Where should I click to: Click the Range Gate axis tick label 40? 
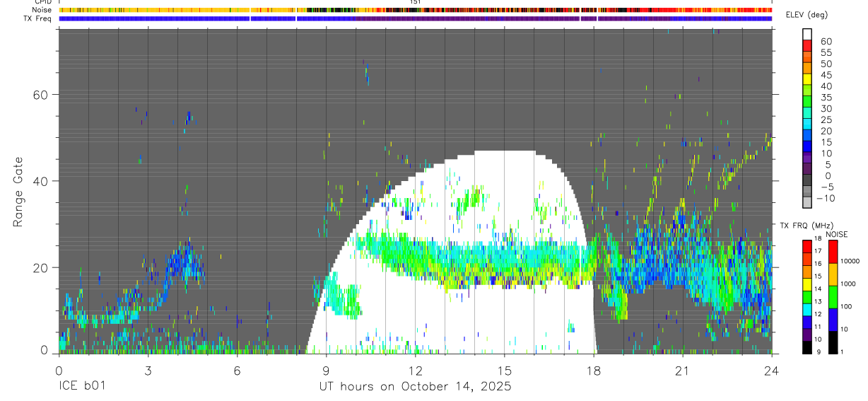[40, 181]
